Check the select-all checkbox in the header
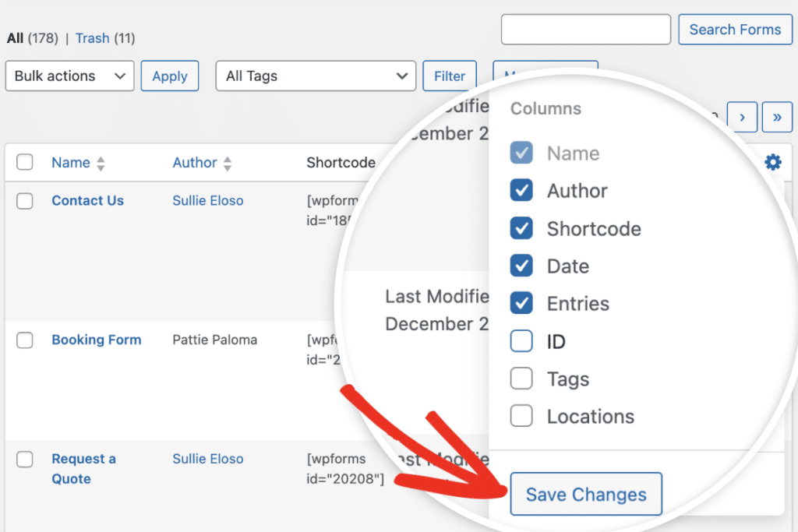 pos(24,162)
